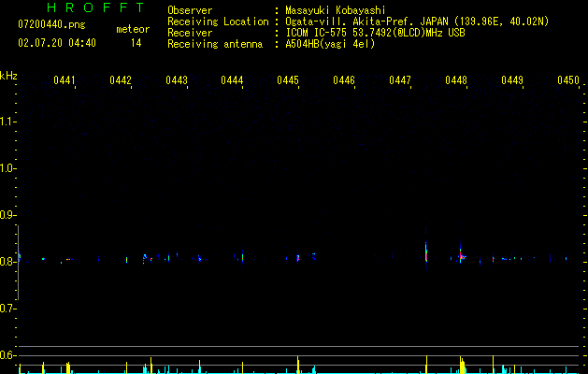Click the Receiving antenna field label
This screenshot has height=374, width=588.
click(215, 44)
